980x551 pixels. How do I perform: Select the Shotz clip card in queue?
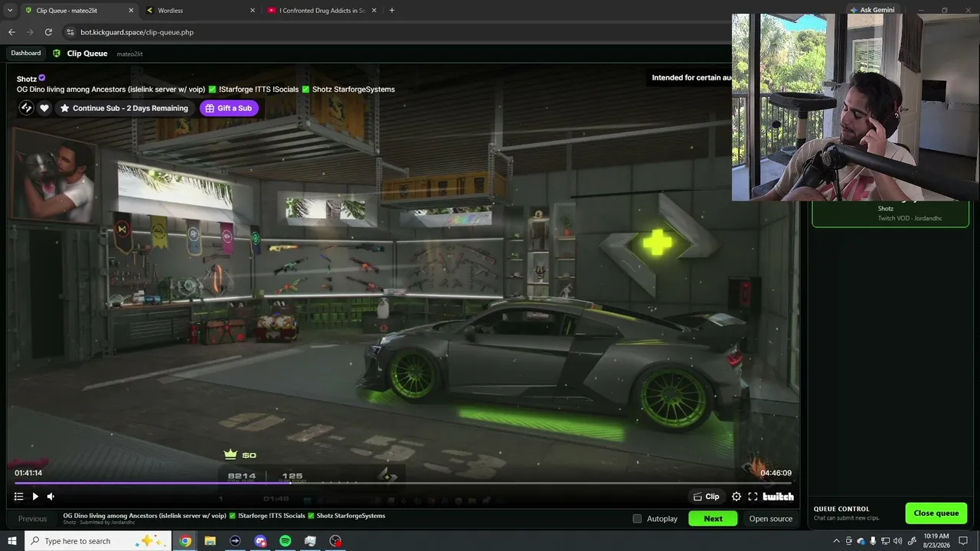coord(890,214)
